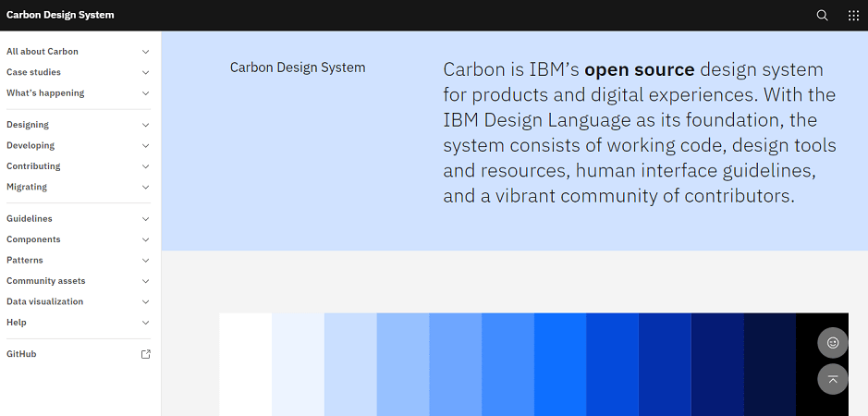
Task: Click the smiley feedback button
Action: tap(833, 343)
